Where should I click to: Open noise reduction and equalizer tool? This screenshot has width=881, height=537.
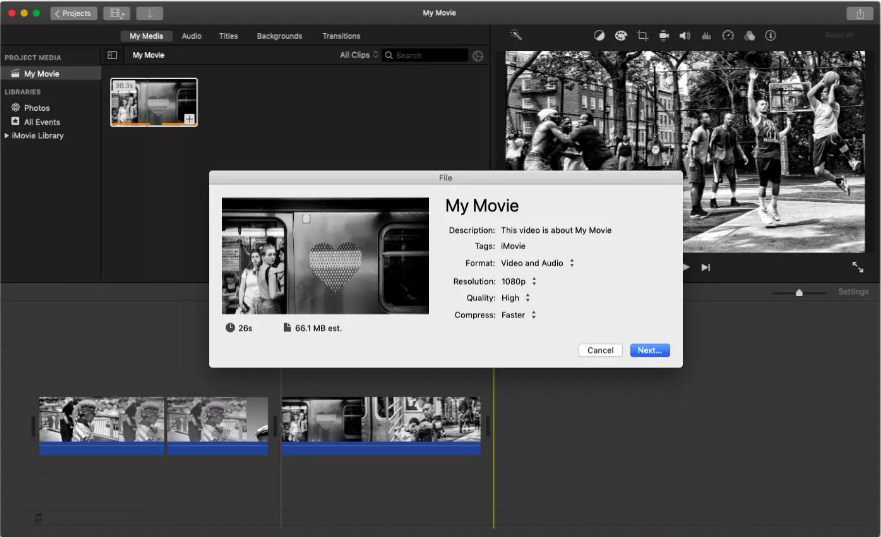click(x=706, y=35)
